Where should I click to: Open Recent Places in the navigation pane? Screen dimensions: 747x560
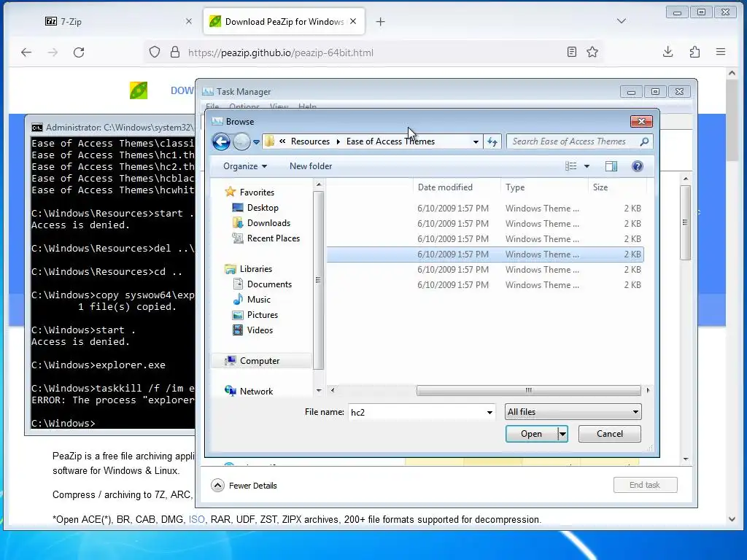pyautogui.click(x=273, y=238)
